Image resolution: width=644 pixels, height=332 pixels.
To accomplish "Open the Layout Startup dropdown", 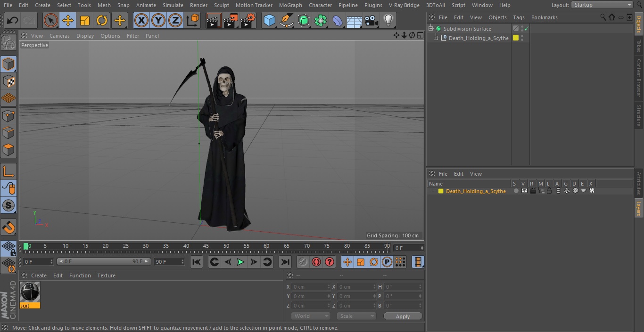I will [x=602, y=5].
